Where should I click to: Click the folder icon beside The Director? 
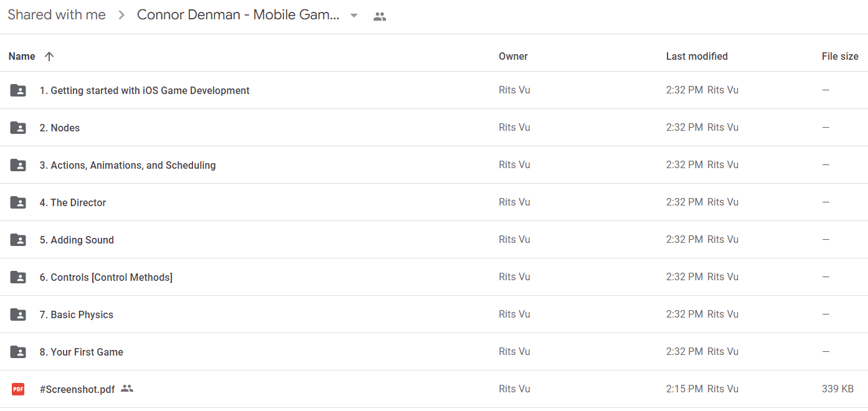pos(18,202)
